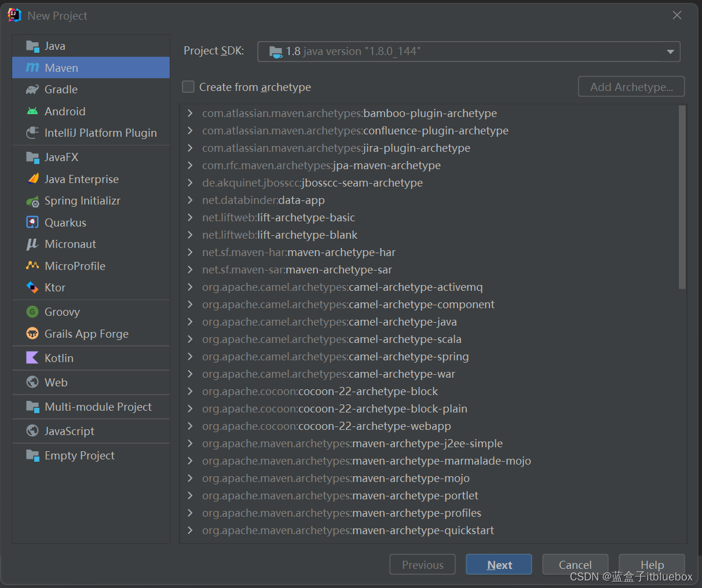Screen dimensions: 702x588
Task: Open the Project SDK dropdown
Action: [469, 52]
